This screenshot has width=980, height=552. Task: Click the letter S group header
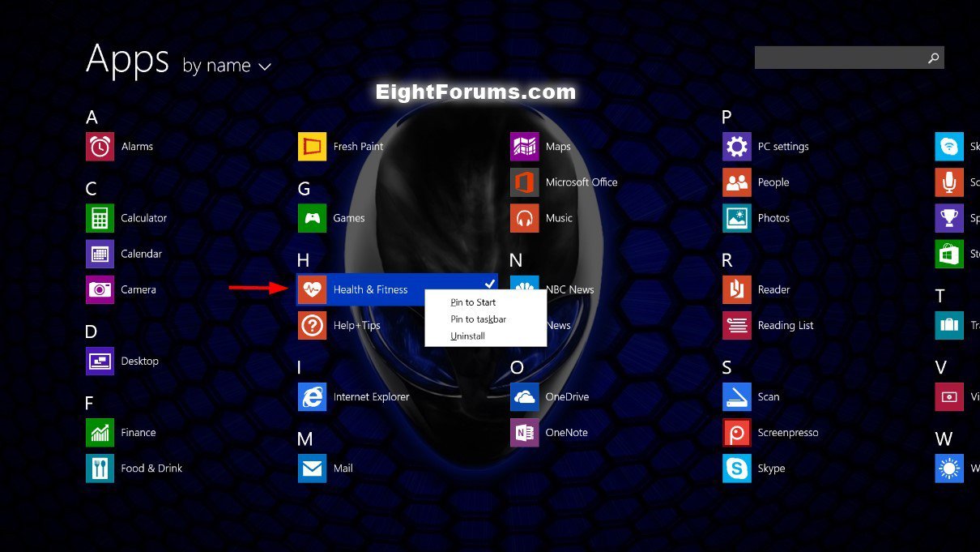(x=726, y=368)
